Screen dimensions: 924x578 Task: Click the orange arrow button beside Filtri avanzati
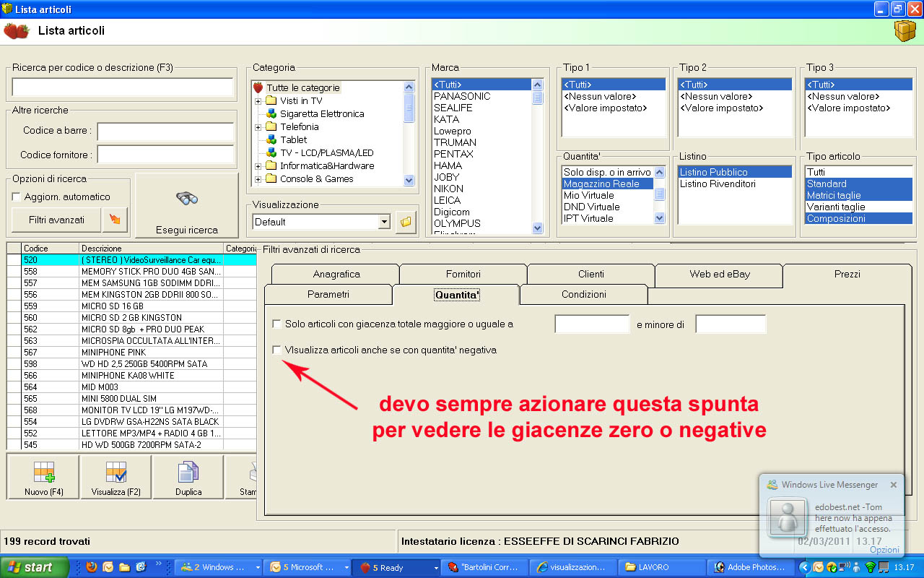(x=115, y=220)
